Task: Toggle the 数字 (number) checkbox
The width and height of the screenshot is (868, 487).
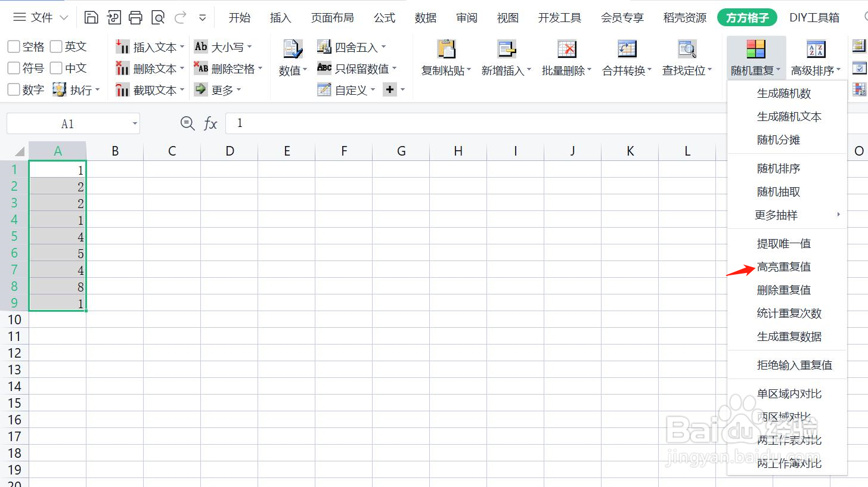Action: (x=13, y=90)
